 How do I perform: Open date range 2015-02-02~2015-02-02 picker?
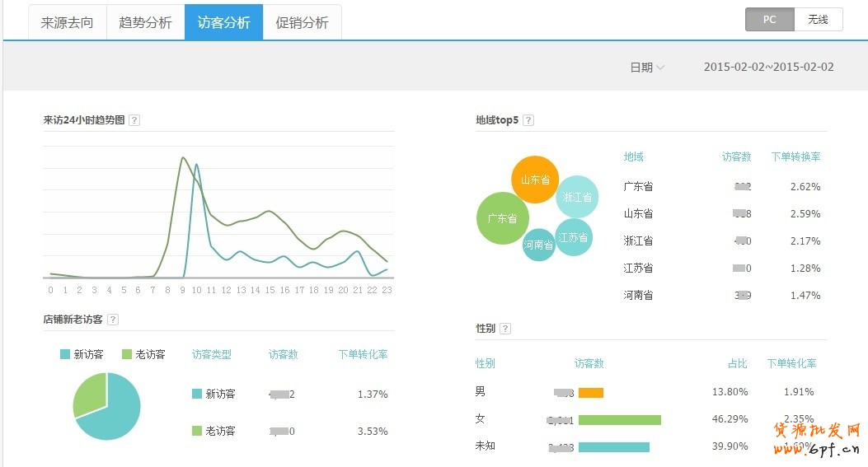[x=768, y=68]
